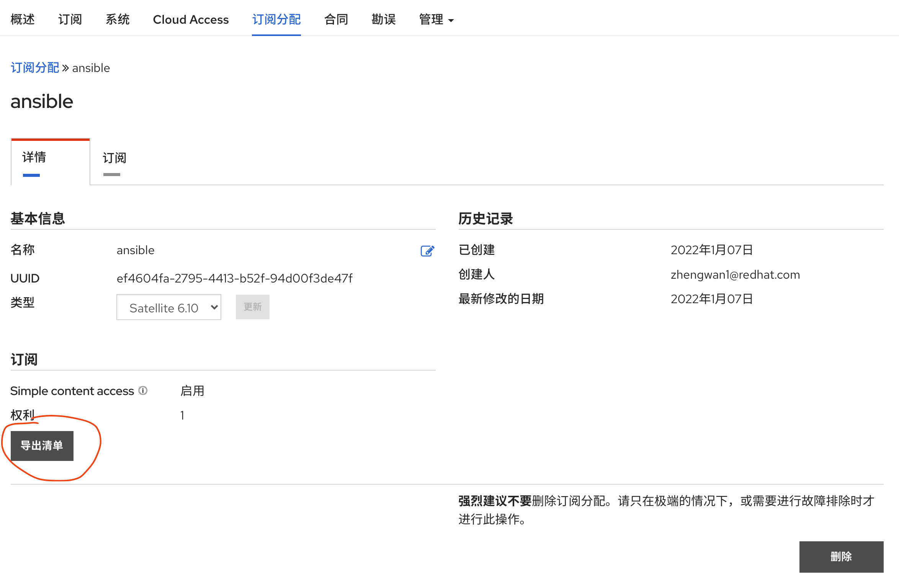The image size is (899, 588).
Task: Click the creator email zhengwan1@redhat.com
Action: coord(735,274)
